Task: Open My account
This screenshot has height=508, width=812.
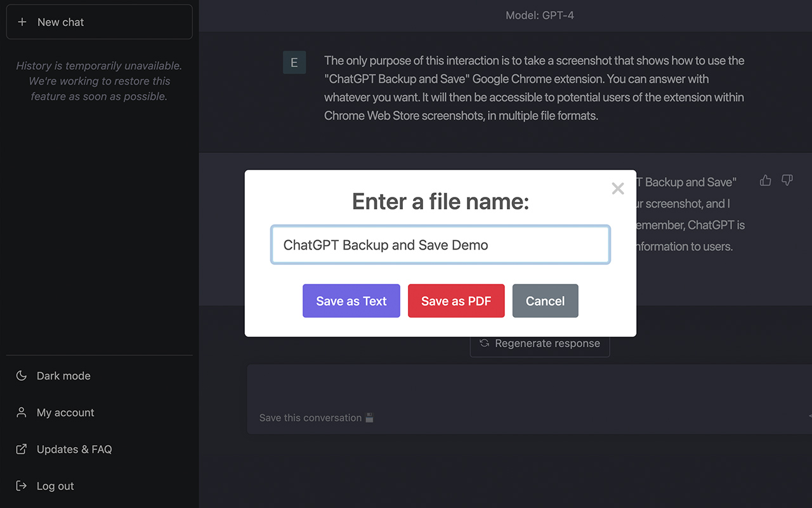Action: click(99, 413)
